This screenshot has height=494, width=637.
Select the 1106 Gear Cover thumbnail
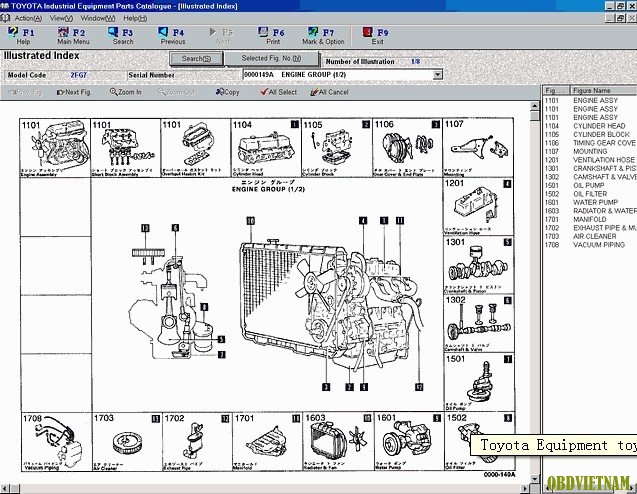click(407, 147)
